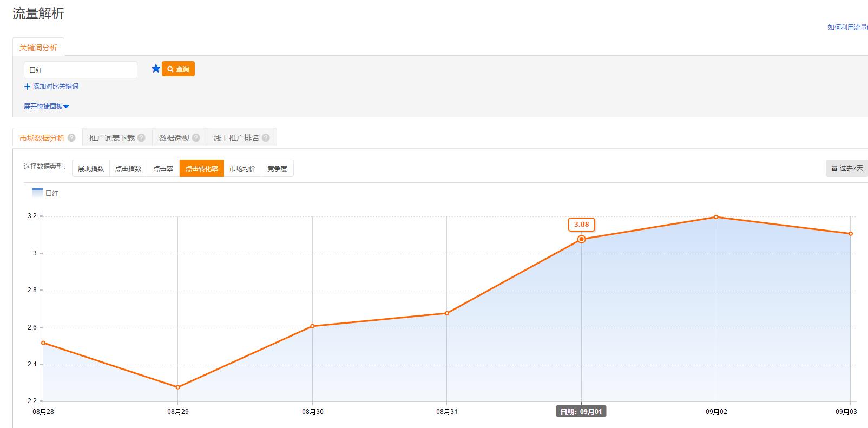Viewport: 868px width, 428px height.
Task: Select 市场均价 data type
Action: 242,168
